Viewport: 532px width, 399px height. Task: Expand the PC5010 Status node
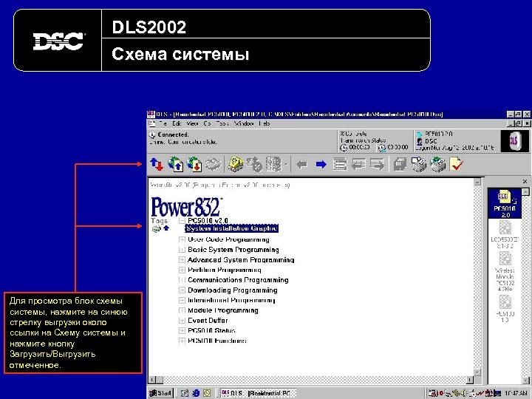182,331
